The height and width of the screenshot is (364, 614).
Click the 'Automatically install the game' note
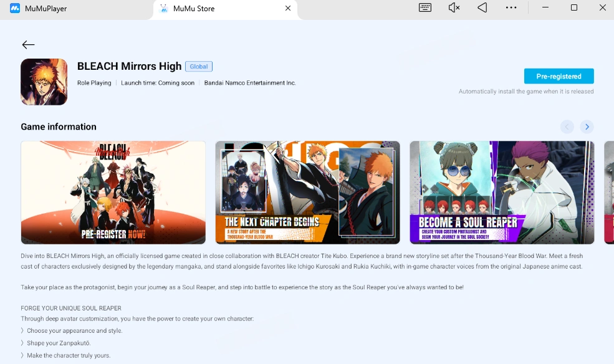tap(526, 92)
